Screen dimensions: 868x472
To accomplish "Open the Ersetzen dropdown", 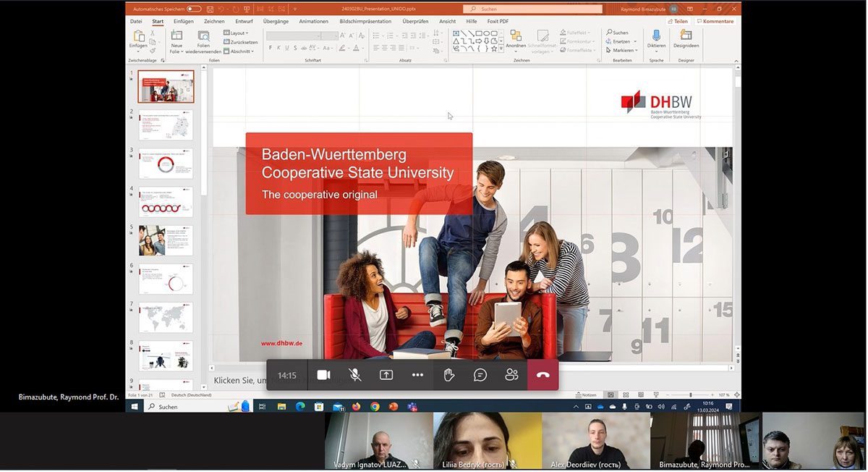I will (621, 42).
